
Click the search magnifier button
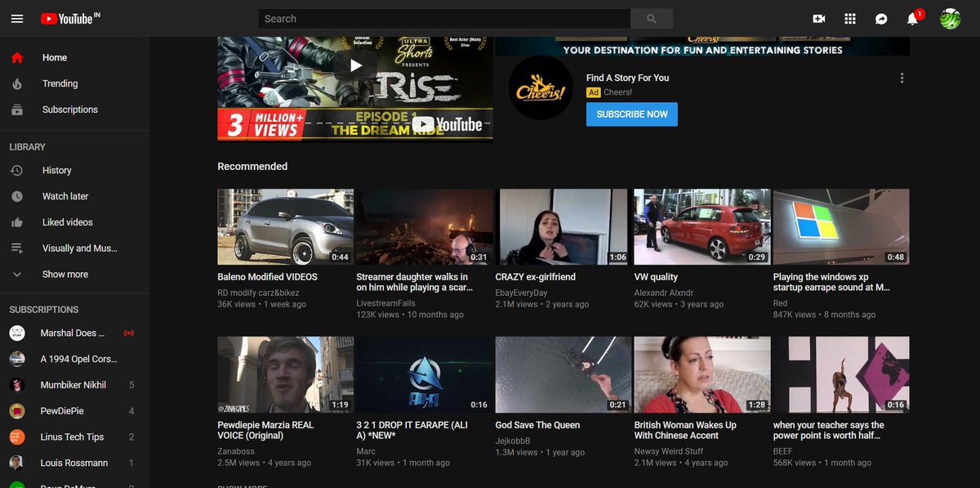[651, 19]
